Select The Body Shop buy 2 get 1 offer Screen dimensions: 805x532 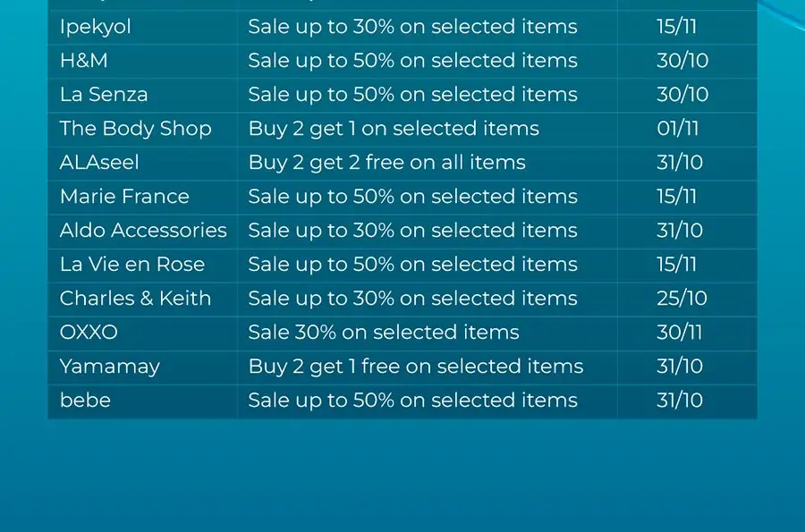(x=394, y=130)
